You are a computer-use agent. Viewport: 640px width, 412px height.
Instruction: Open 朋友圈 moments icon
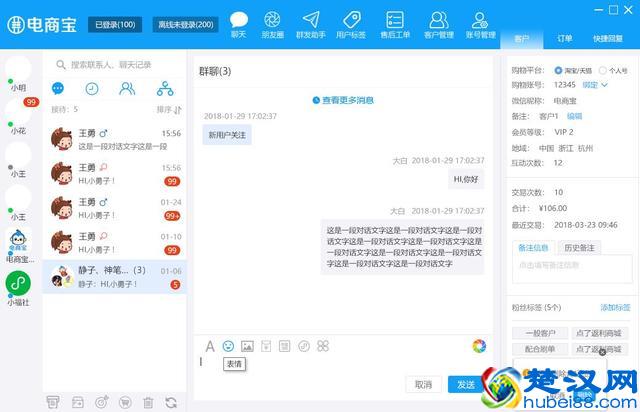272,24
